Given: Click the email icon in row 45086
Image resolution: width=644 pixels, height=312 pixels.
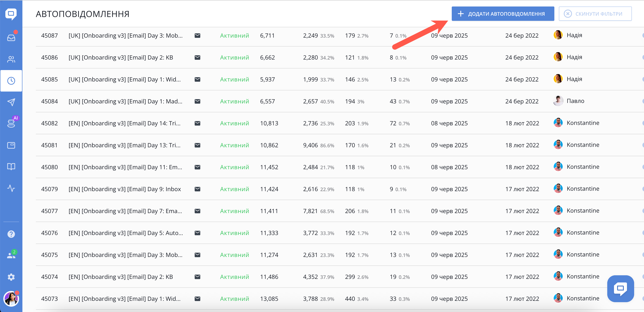Looking at the screenshot, I should (x=197, y=58).
